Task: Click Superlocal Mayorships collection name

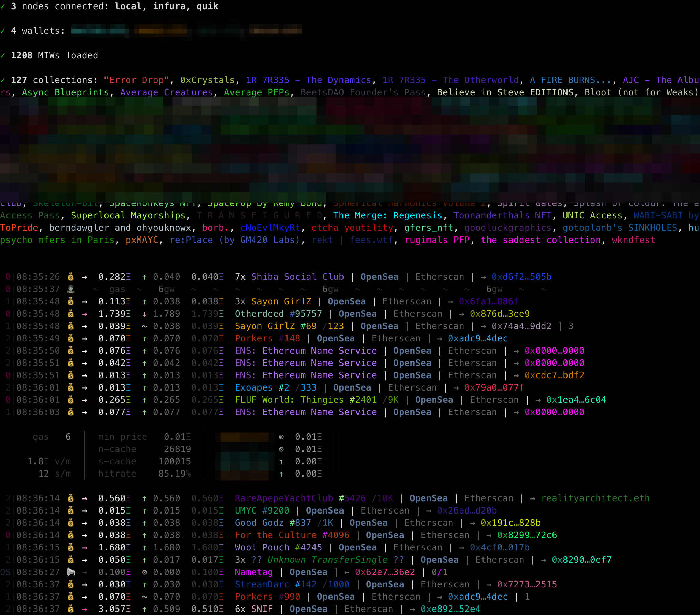Action: [x=128, y=215]
